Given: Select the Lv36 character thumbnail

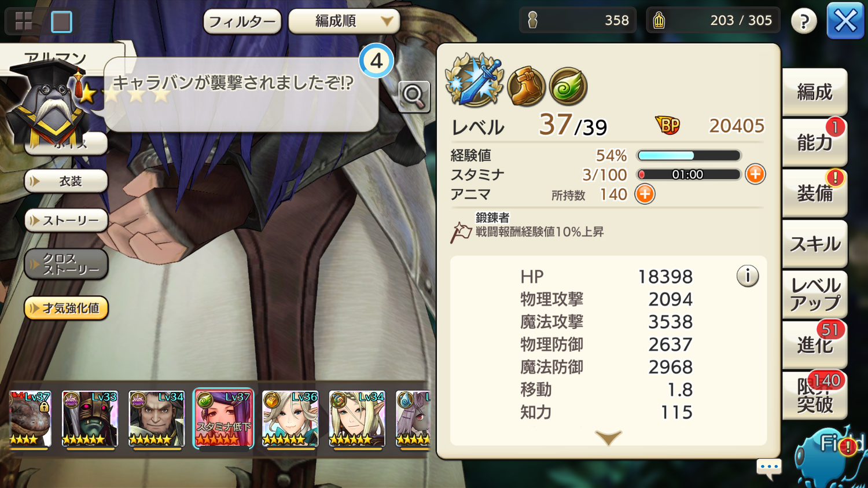Looking at the screenshot, I should 290,418.
